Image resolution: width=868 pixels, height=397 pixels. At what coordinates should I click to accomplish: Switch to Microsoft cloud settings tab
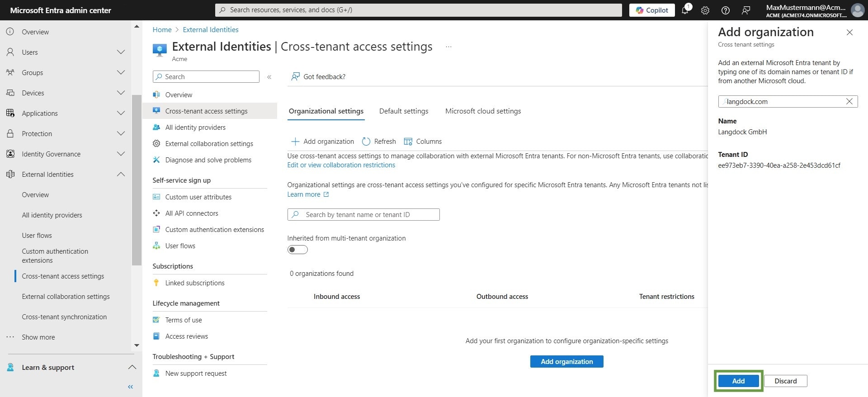pos(483,111)
